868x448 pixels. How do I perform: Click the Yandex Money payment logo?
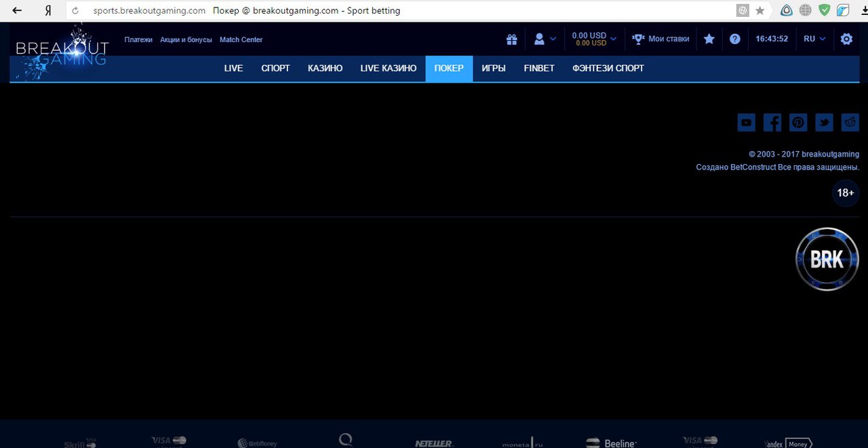788,443
